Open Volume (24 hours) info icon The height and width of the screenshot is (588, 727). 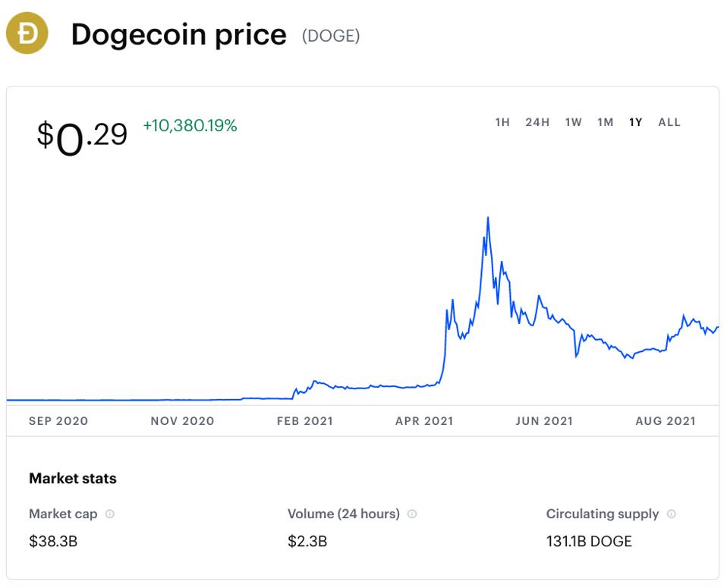(x=412, y=514)
